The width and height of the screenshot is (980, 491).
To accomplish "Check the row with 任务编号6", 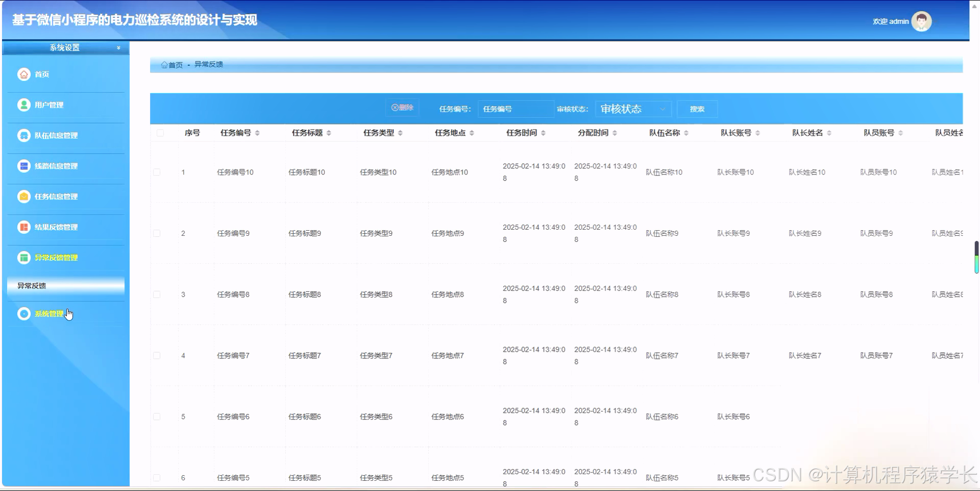I will (x=157, y=416).
